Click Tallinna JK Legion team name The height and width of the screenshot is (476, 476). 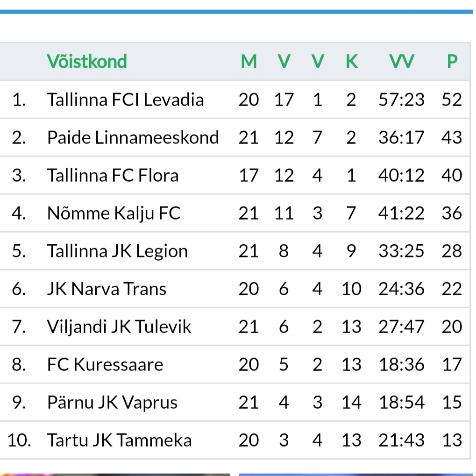(x=117, y=251)
